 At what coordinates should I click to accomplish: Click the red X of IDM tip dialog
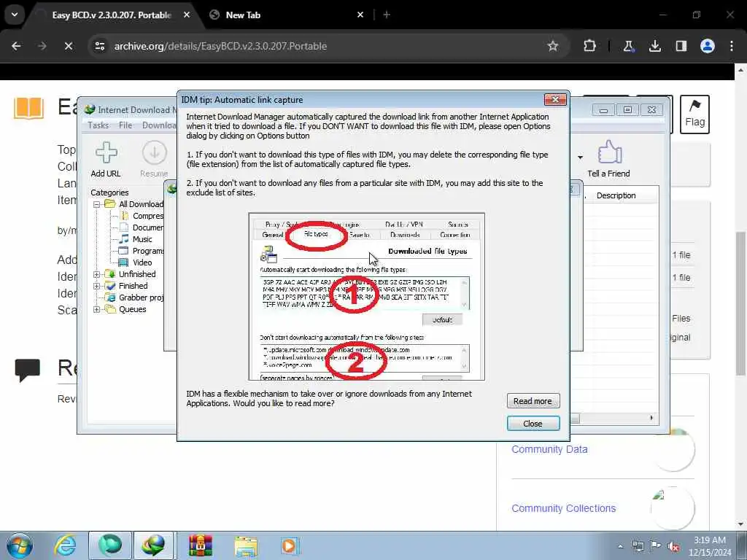pos(555,99)
